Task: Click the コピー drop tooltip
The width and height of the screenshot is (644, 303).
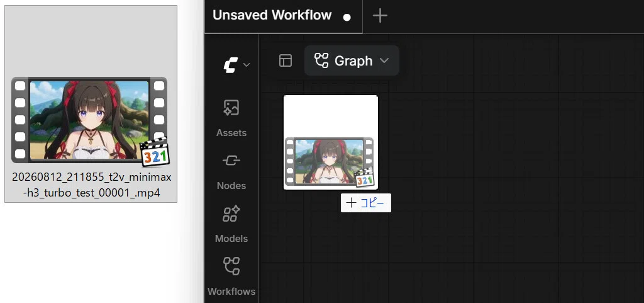Action: (366, 203)
